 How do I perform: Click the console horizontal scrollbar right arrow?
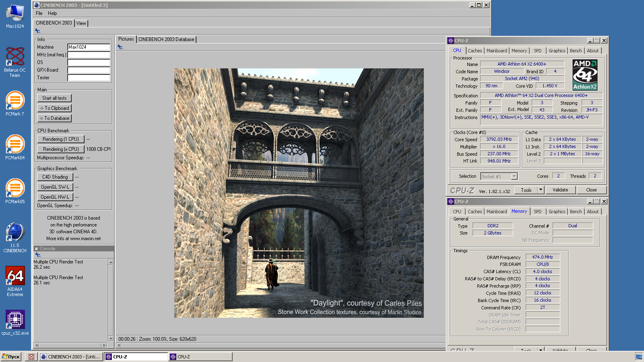coord(104,345)
